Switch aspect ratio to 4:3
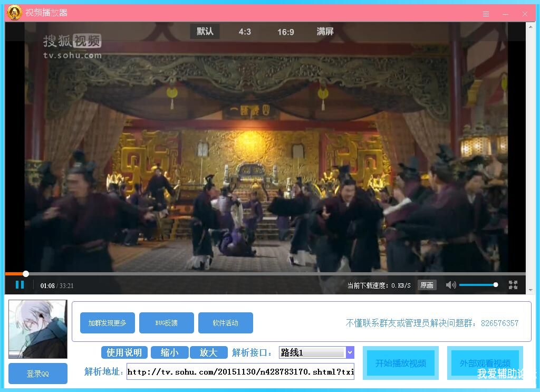The width and height of the screenshot is (540, 392). click(x=245, y=32)
